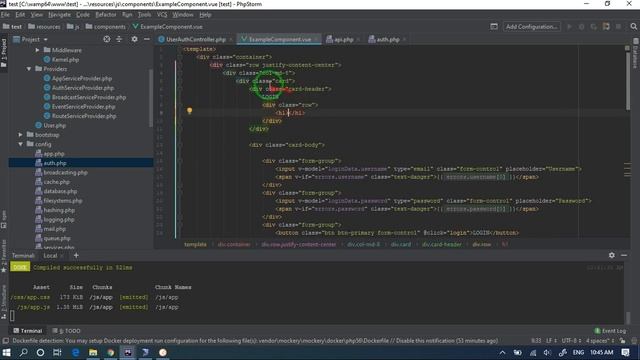640x360 pixels.
Task: Select hashing.php in config
Action: point(59,210)
